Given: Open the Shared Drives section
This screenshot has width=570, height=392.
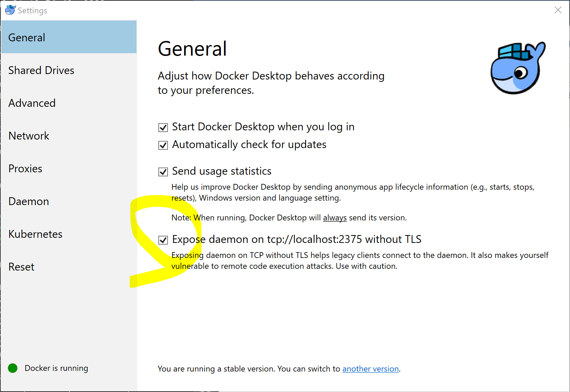Looking at the screenshot, I should (x=69, y=70).
